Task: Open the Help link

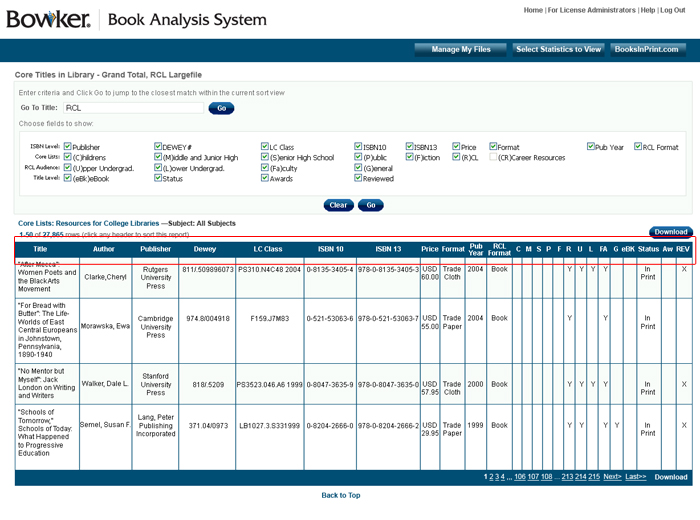Action: click(648, 10)
